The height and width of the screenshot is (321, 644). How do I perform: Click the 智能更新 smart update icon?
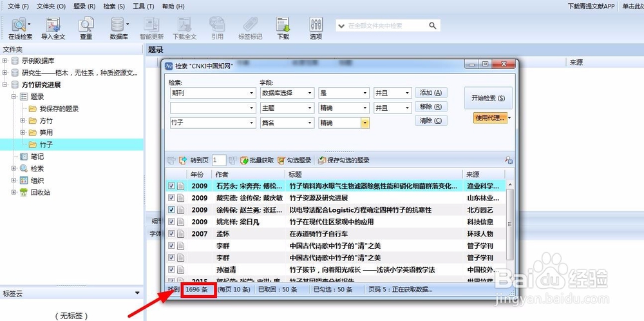[x=151, y=28]
